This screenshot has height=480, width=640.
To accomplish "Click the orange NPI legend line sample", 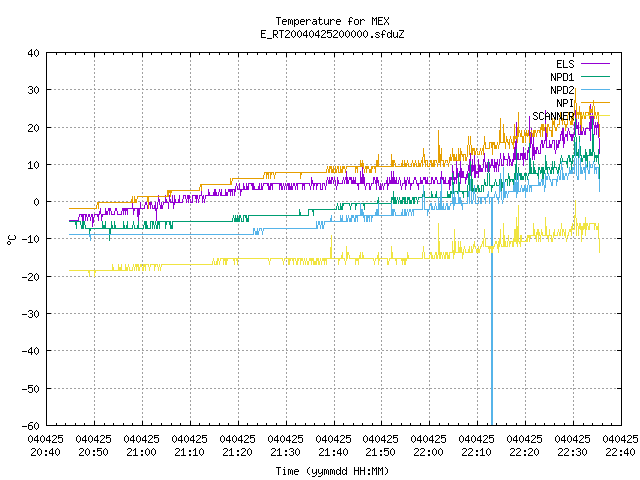I will click(x=595, y=102).
